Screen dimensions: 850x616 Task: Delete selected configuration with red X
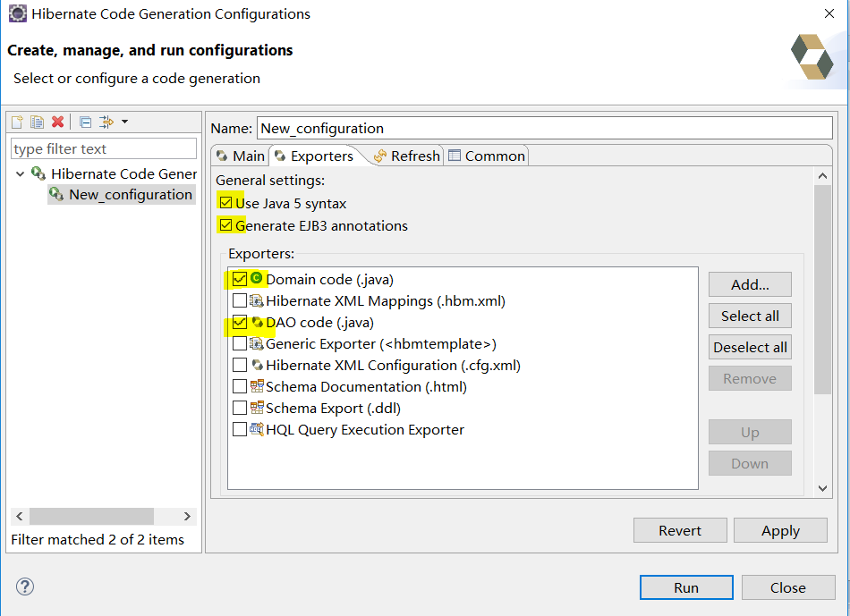click(57, 122)
